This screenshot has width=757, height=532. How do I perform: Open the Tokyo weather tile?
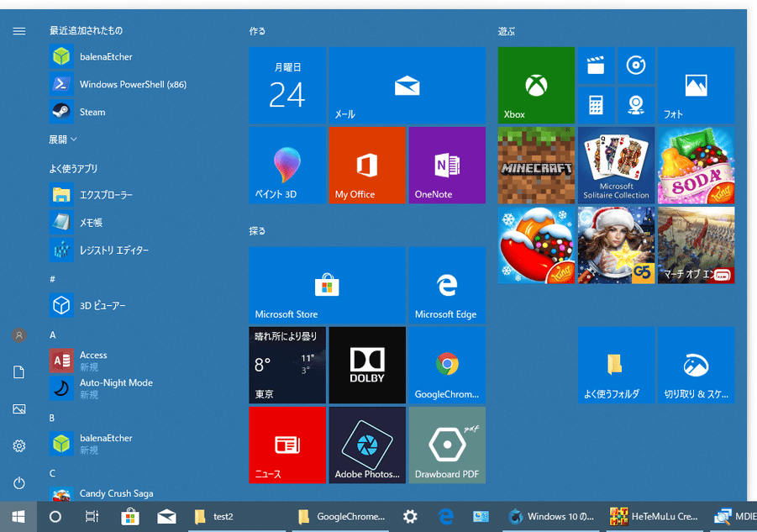287,365
